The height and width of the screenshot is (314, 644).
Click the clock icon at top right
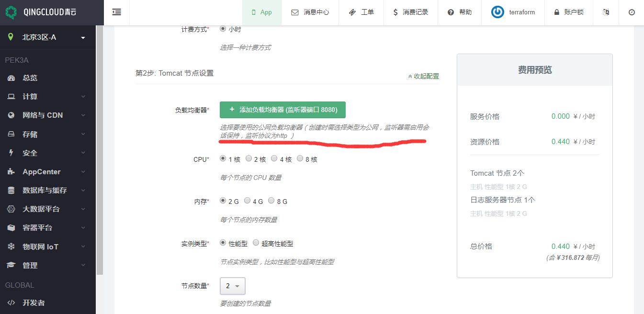pos(632,12)
